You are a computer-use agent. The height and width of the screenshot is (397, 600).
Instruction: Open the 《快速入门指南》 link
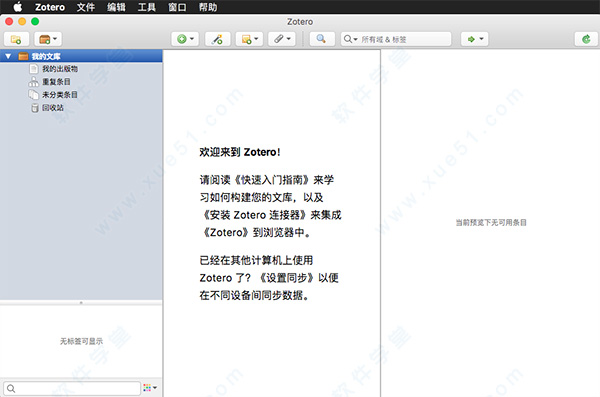(272, 180)
